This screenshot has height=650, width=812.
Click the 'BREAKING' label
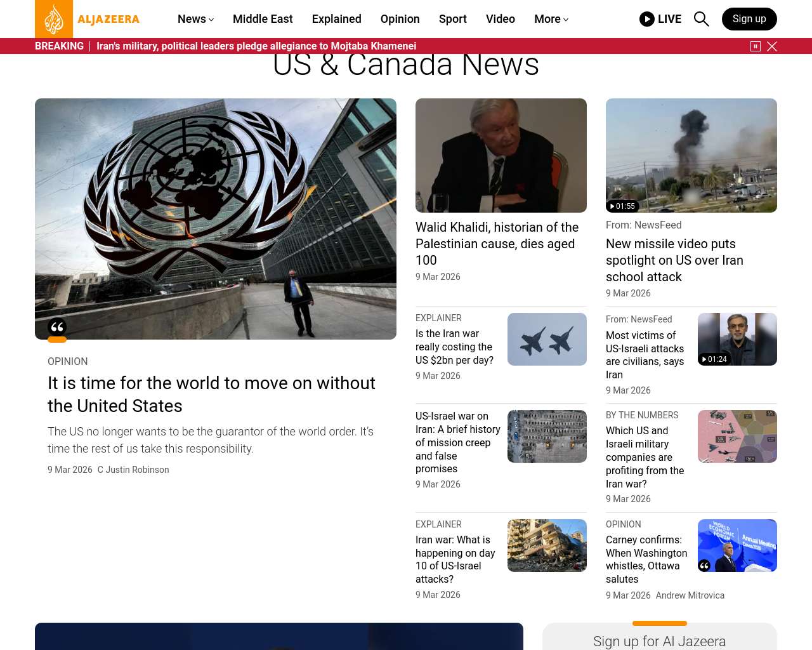(x=59, y=46)
